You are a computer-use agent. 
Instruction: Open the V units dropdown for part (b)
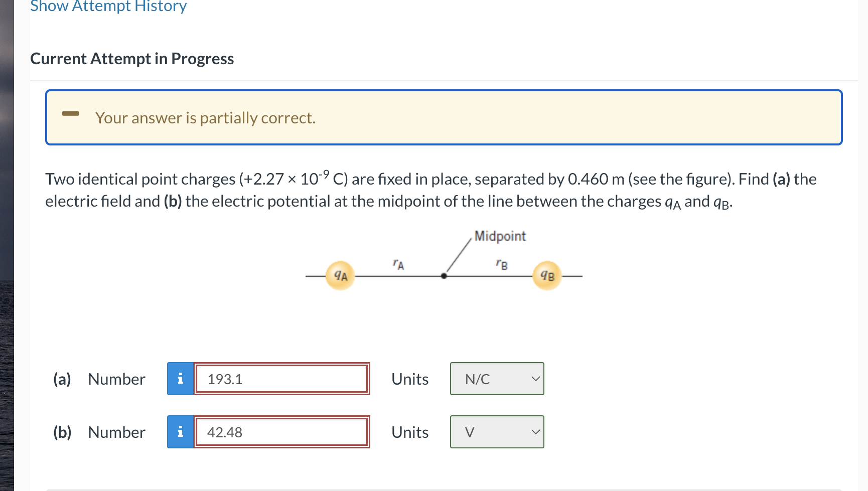pyautogui.click(x=496, y=432)
